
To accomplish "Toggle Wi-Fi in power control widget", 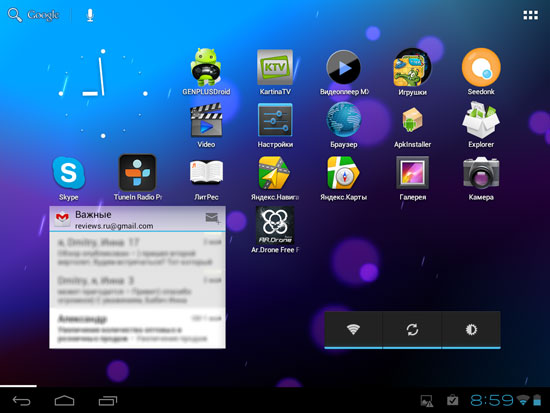I will 353,329.
